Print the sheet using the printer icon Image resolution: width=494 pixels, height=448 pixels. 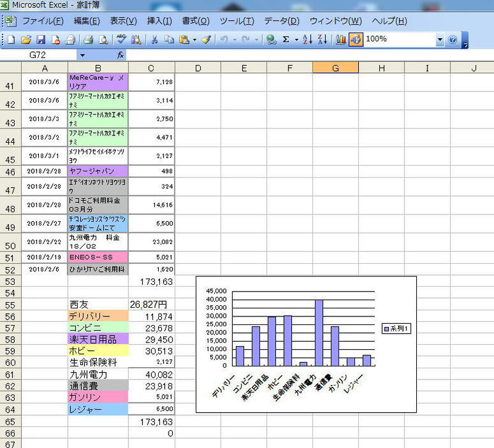(x=88, y=40)
